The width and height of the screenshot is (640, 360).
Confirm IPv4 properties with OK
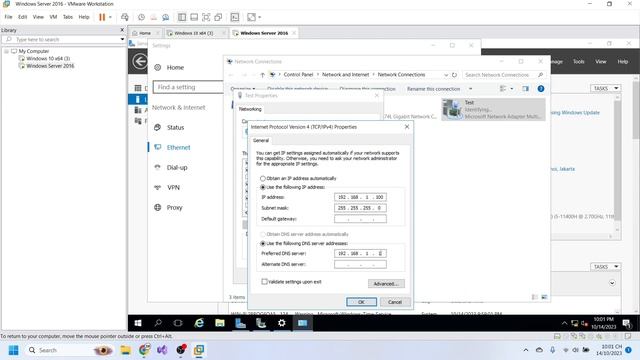pos(361,302)
